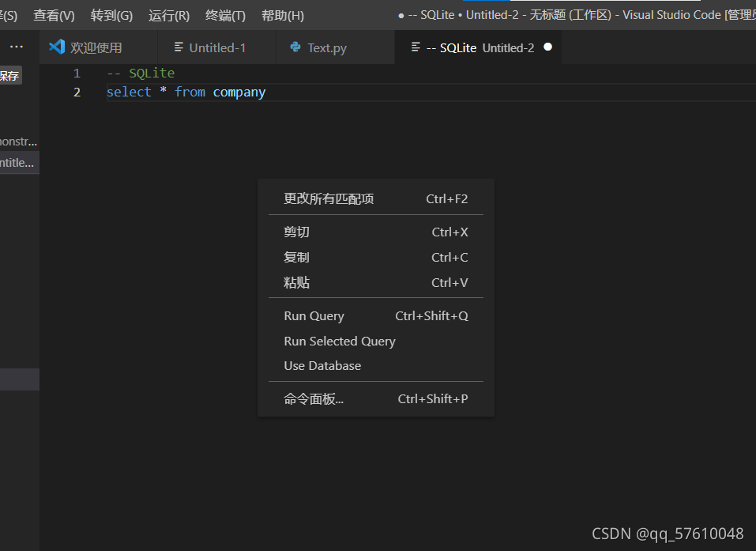Click the word 'company' in line 2
This screenshot has height=551, width=756.
tap(239, 92)
